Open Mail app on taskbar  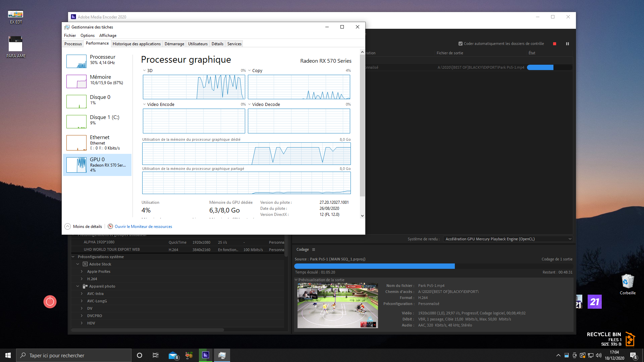coord(173,355)
